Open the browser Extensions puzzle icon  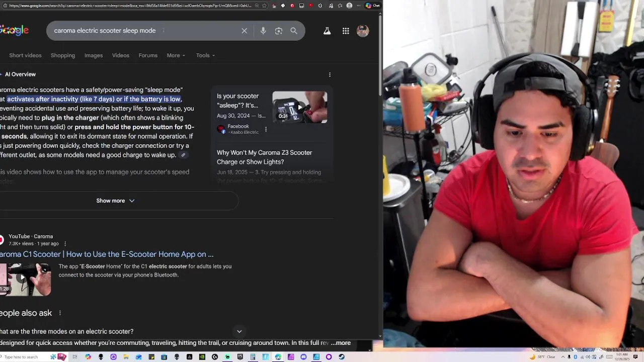point(320,6)
